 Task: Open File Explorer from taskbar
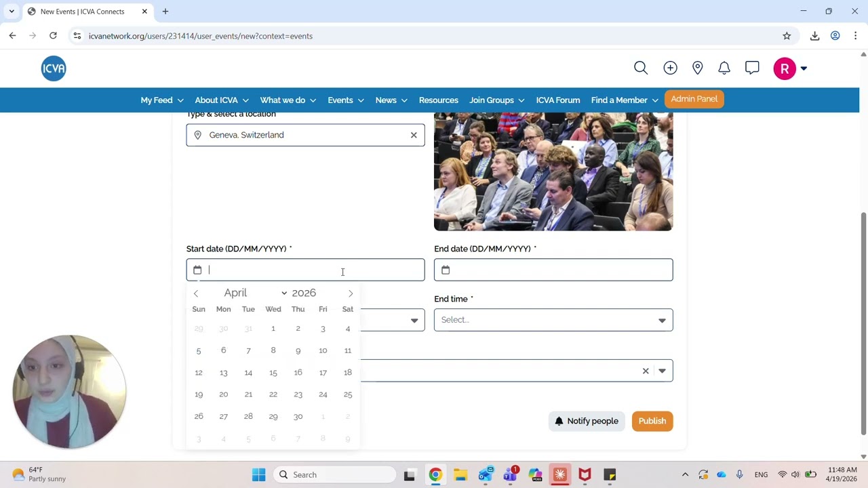(x=460, y=474)
